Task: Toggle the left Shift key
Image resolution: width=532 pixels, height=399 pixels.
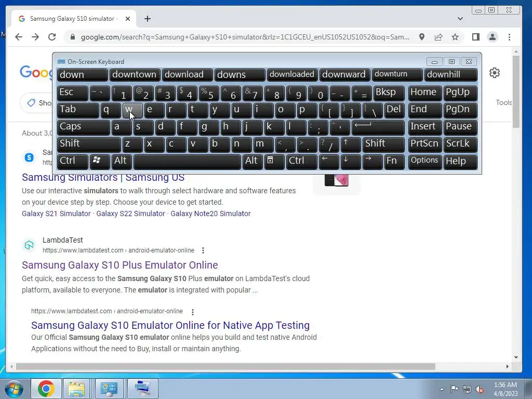Action: [x=89, y=144]
